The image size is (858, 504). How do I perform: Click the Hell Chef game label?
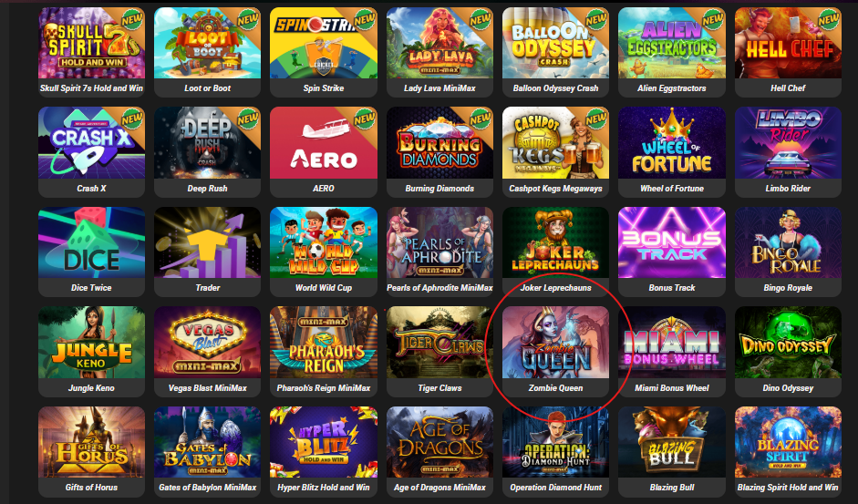pos(788,88)
